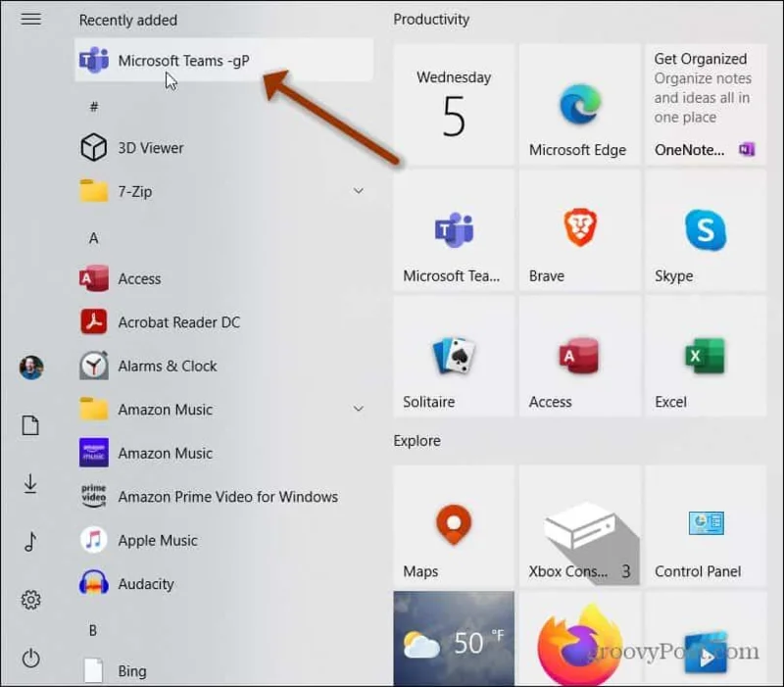
Task: Launch the Excel tile
Action: coord(706,357)
